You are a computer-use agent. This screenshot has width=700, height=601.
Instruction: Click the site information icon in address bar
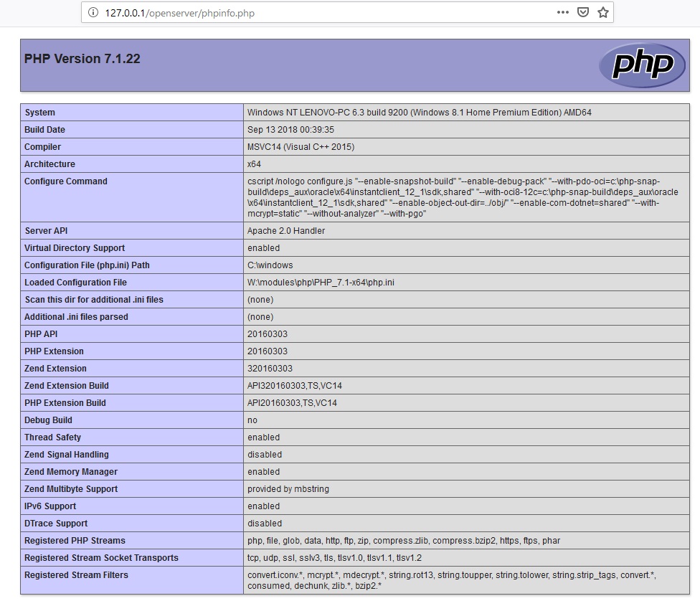(93, 13)
